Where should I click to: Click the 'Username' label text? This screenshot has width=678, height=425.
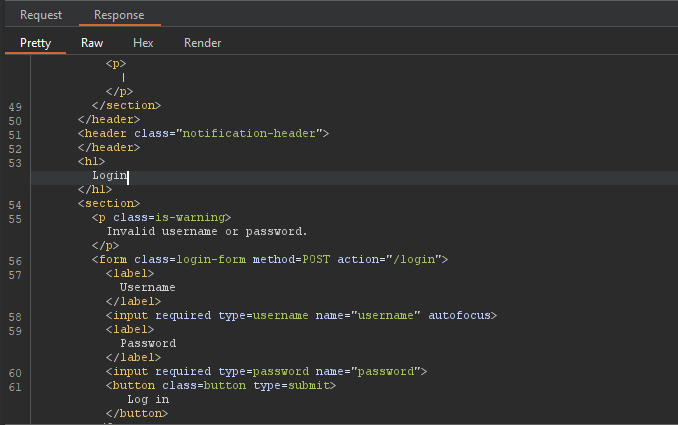pyautogui.click(x=147, y=287)
